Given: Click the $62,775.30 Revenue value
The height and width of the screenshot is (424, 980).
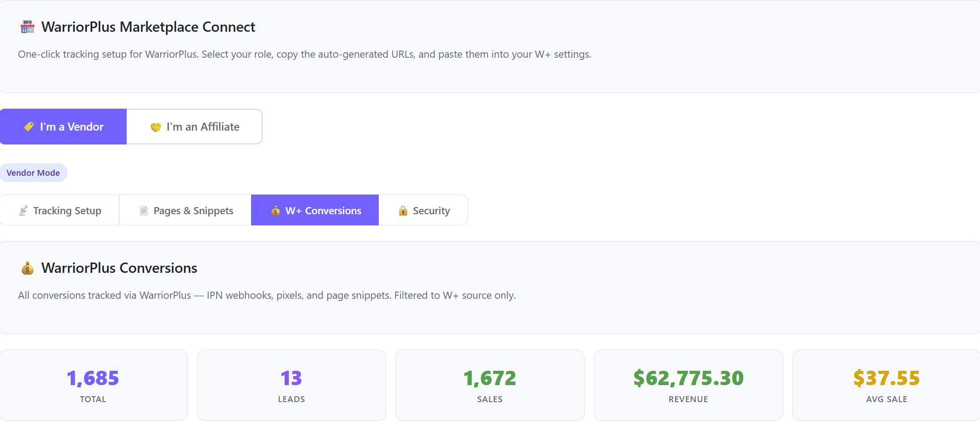Looking at the screenshot, I should 689,378.
